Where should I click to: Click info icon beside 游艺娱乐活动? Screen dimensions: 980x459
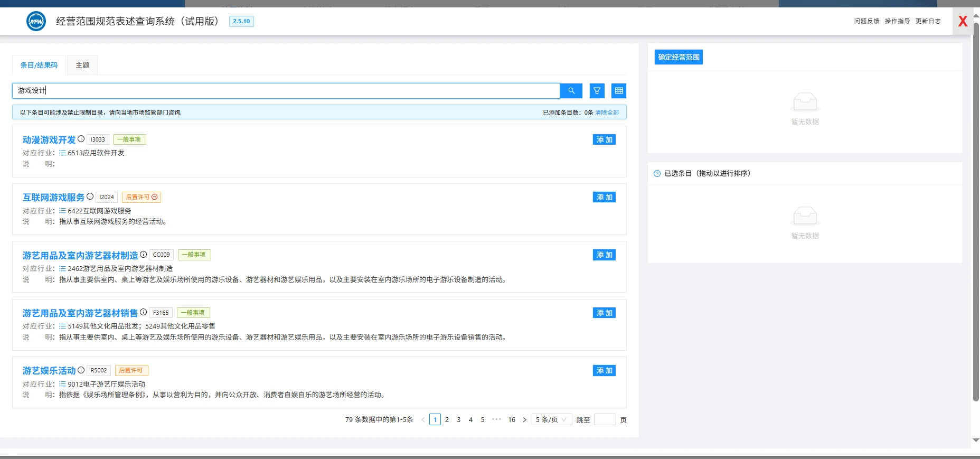[81, 370]
